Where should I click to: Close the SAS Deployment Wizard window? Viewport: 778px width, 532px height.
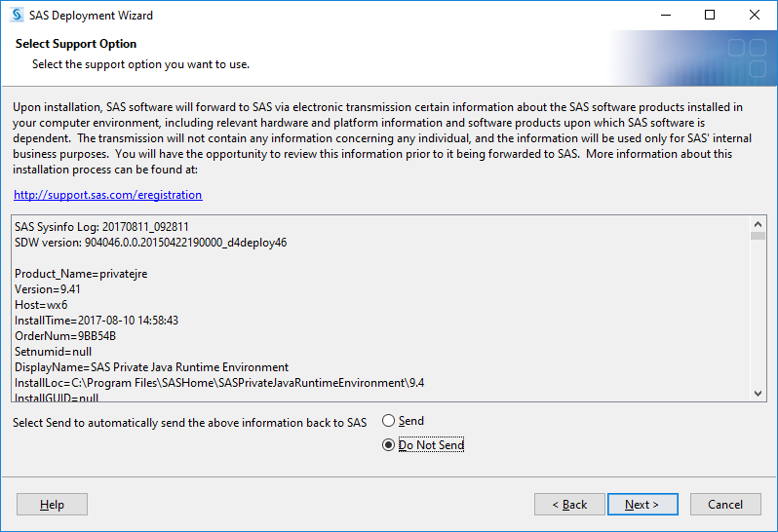[x=755, y=15]
